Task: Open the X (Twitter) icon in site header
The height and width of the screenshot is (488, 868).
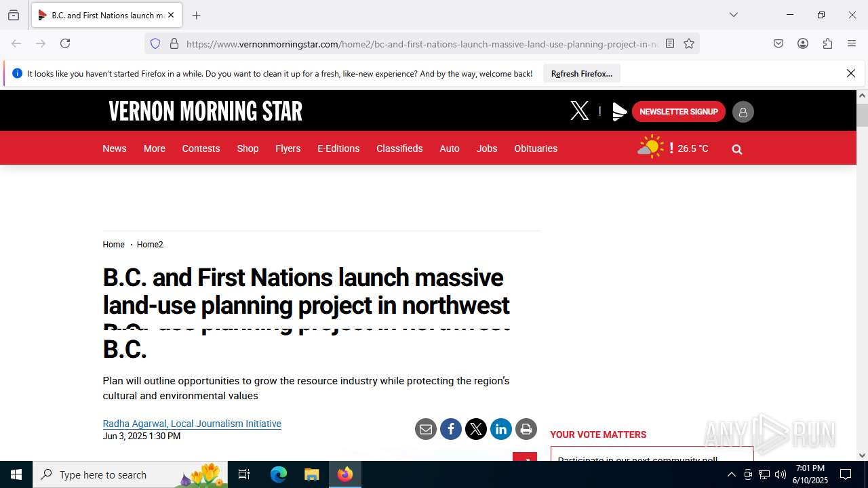Action: 580,110
